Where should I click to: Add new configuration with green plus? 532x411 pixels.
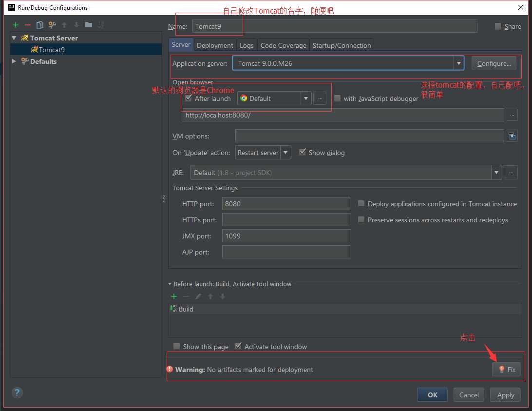(16, 25)
